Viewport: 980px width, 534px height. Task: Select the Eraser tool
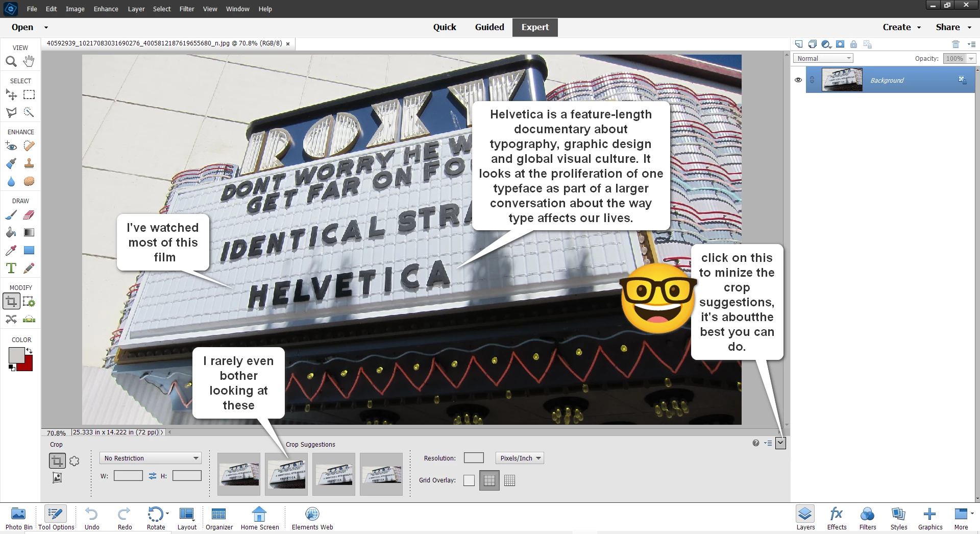tap(29, 215)
